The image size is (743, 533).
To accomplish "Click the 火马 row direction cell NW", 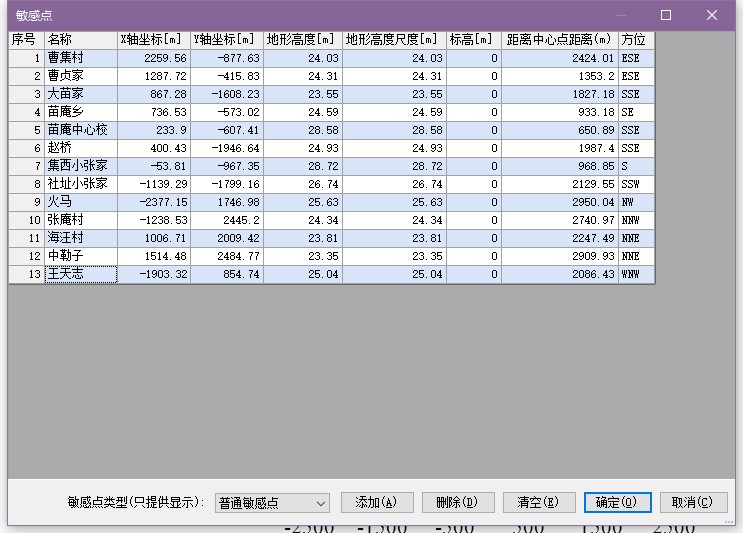I will 635,202.
